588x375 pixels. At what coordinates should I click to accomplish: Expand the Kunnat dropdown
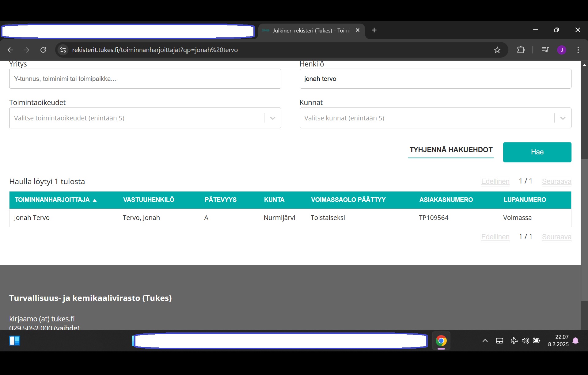(563, 118)
